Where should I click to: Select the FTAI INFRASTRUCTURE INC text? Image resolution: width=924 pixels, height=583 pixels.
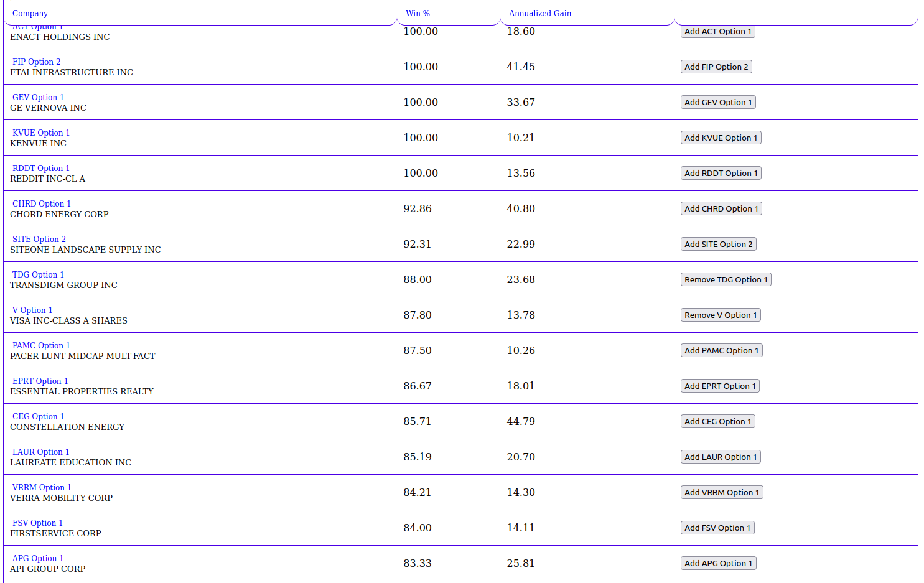click(x=72, y=72)
